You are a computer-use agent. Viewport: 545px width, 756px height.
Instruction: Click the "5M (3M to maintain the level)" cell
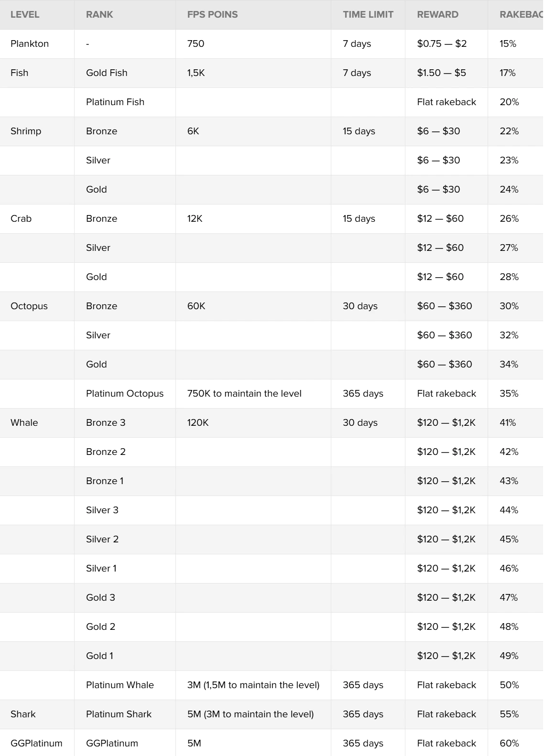click(x=251, y=714)
